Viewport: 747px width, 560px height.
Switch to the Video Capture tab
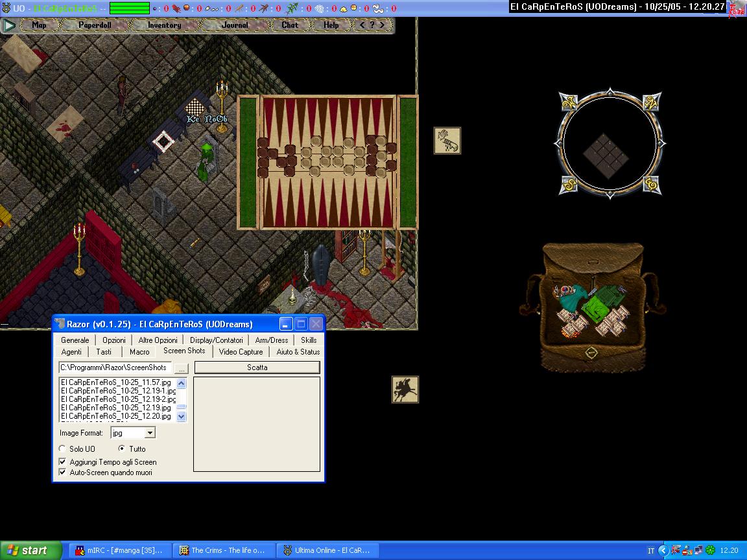pyautogui.click(x=241, y=352)
